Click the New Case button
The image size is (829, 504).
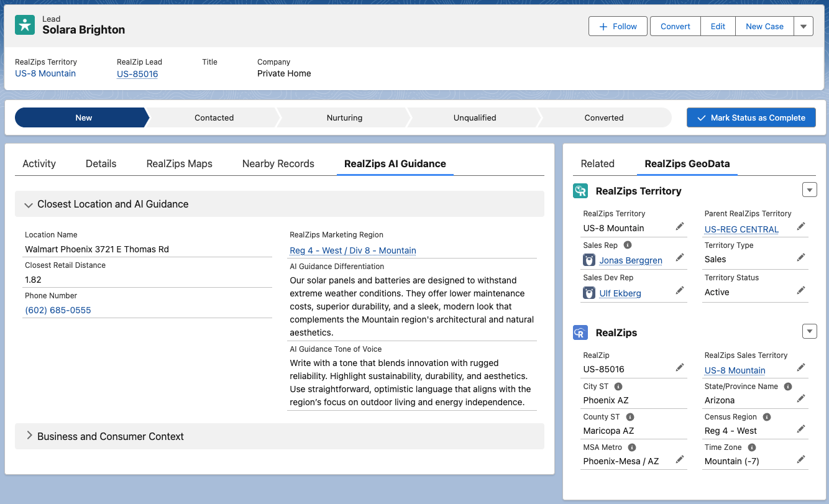tap(764, 27)
